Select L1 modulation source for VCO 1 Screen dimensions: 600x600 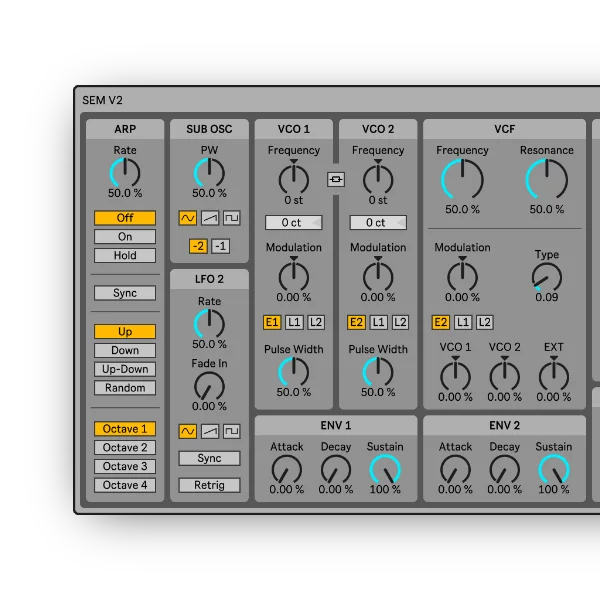(x=294, y=322)
